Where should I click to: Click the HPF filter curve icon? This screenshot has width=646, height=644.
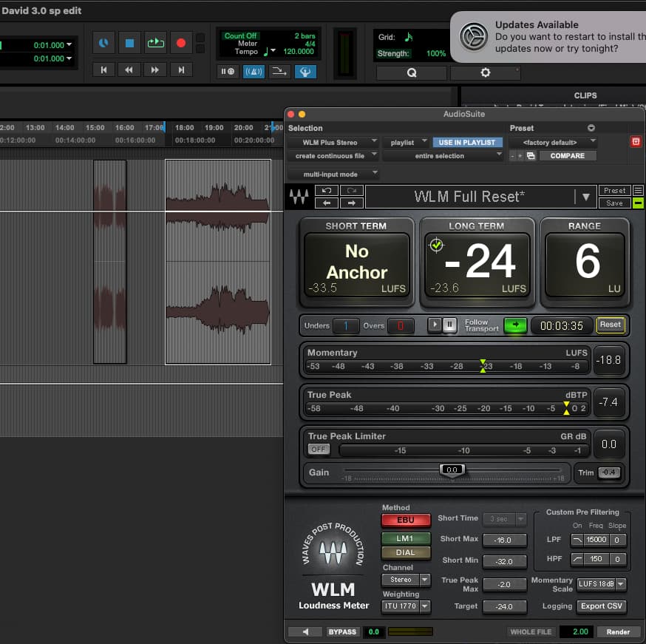(x=577, y=559)
